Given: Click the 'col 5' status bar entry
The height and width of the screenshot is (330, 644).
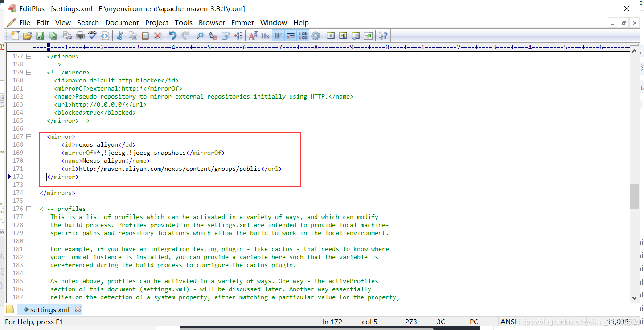Looking at the screenshot, I should click(x=370, y=322).
